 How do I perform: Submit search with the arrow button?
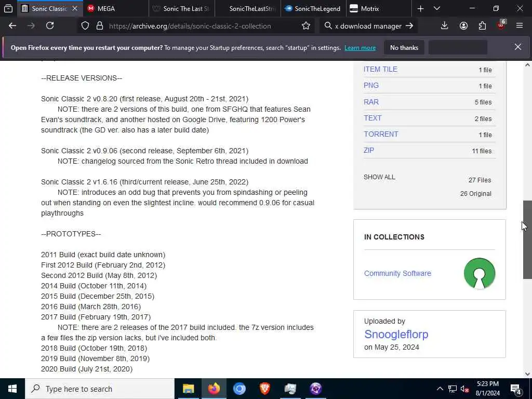coord(409,26)
